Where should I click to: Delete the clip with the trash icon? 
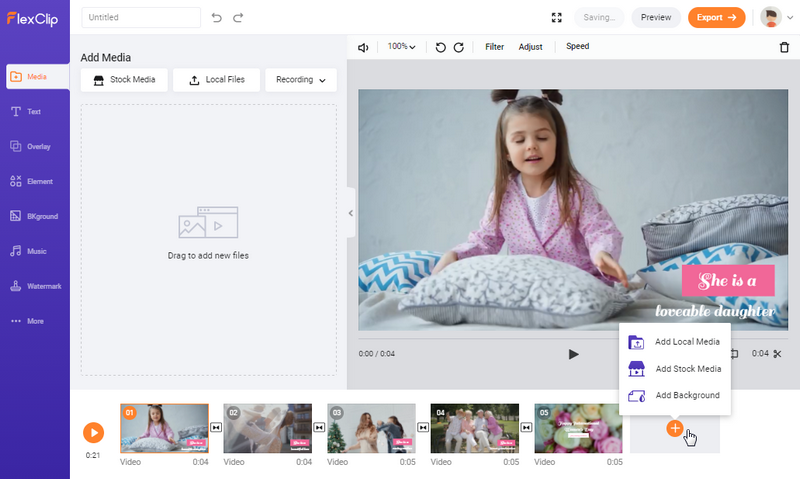784,47
